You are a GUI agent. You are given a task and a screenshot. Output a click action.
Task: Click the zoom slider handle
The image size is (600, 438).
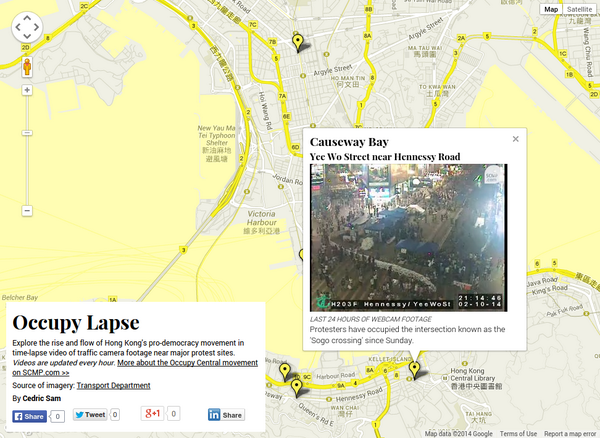[27, 133]
